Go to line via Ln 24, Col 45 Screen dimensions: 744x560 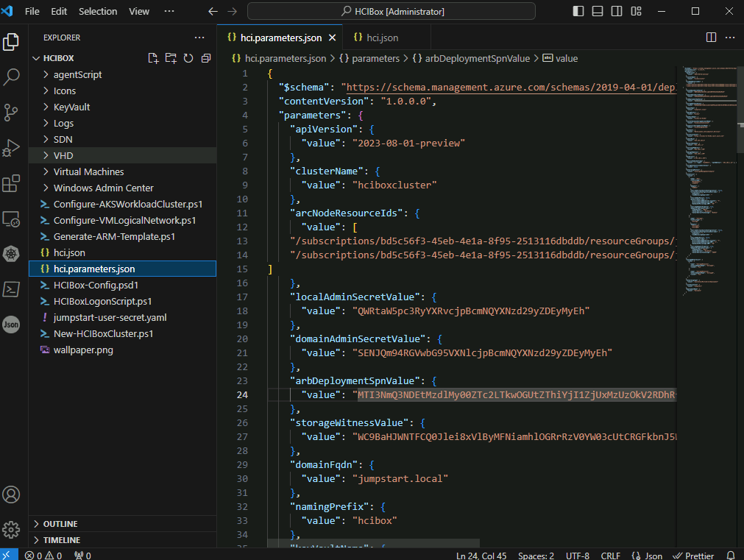(x=481, y=556)
